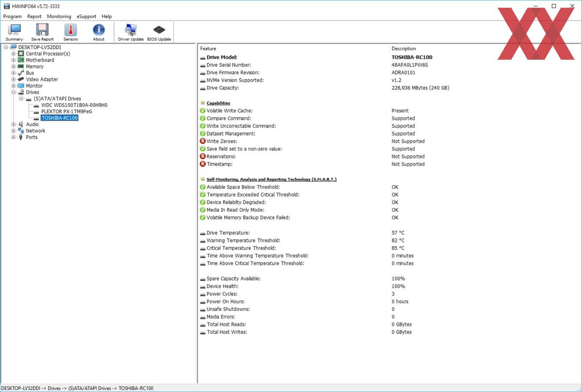Click the drive icon beside Drive Temperature
Viewport: 582px width, 392px height.
203,233
